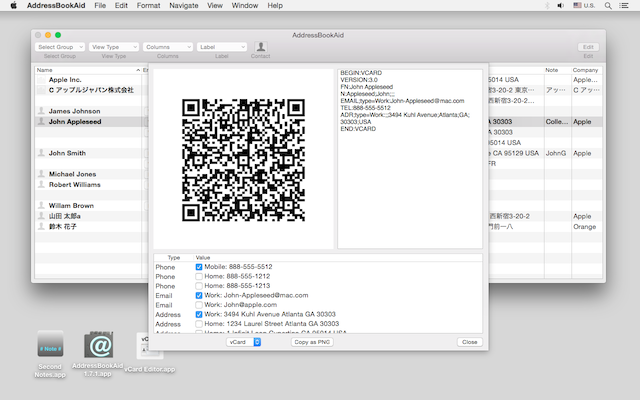Select the John Smith contact

coord(67,153)
